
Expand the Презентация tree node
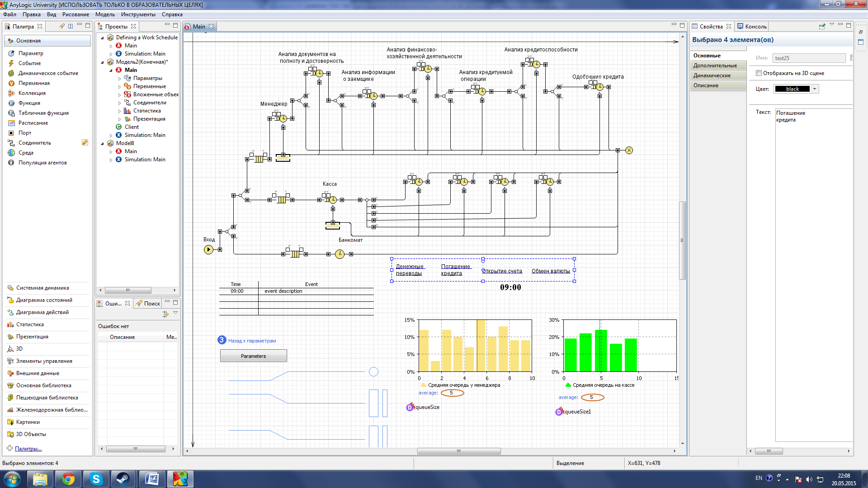pos(120,119)
